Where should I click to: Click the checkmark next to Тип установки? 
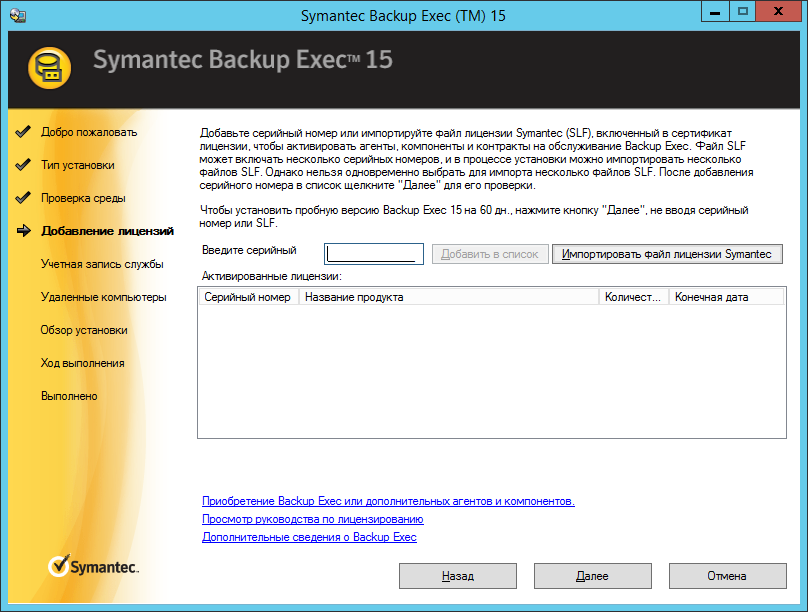pyautogui.click(x=23, y=165)
